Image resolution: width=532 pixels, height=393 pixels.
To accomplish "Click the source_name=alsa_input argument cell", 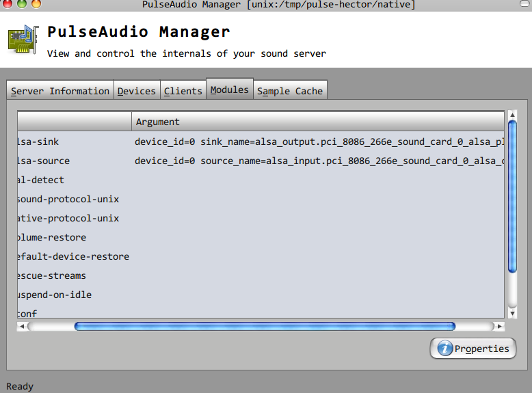I will click(319, 161).
